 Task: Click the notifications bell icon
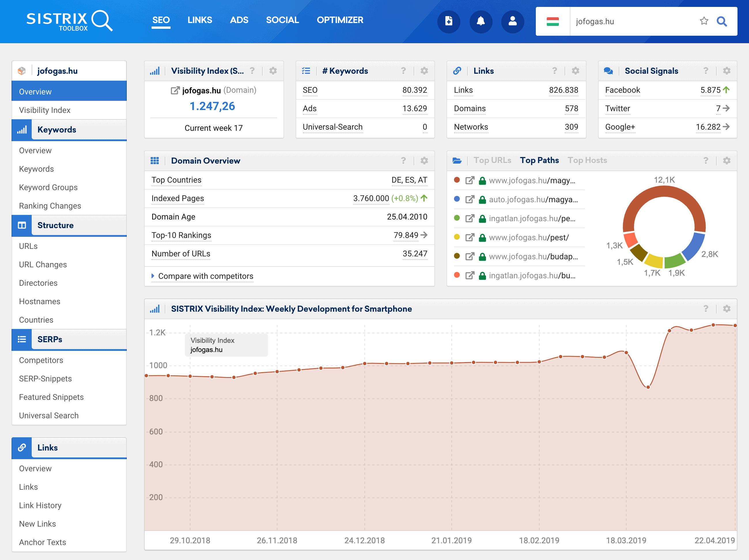click(x=481, y=21)
